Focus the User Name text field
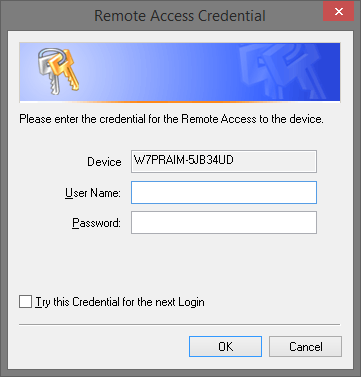The width and height of the screenshot is (361, 377). [x=224, y=192]
